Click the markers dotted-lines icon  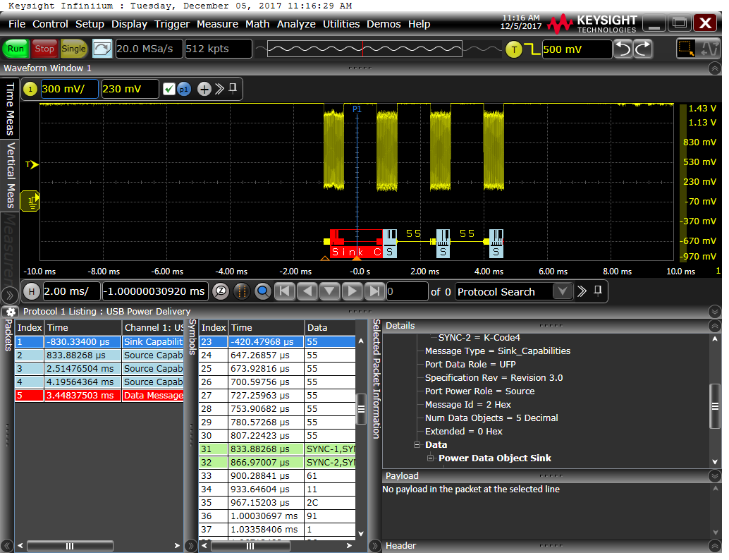click(x=242, y=292)
